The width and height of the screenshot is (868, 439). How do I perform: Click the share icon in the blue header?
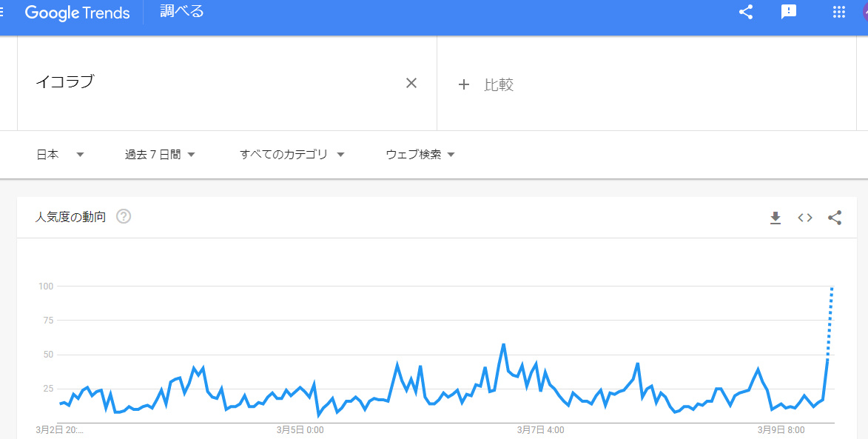pos(746,12)
